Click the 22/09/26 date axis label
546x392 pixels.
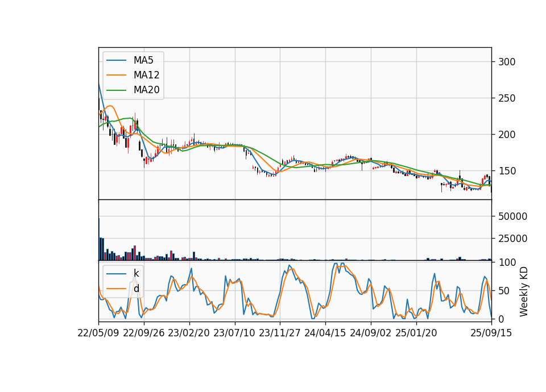click(x=144, y=333)
